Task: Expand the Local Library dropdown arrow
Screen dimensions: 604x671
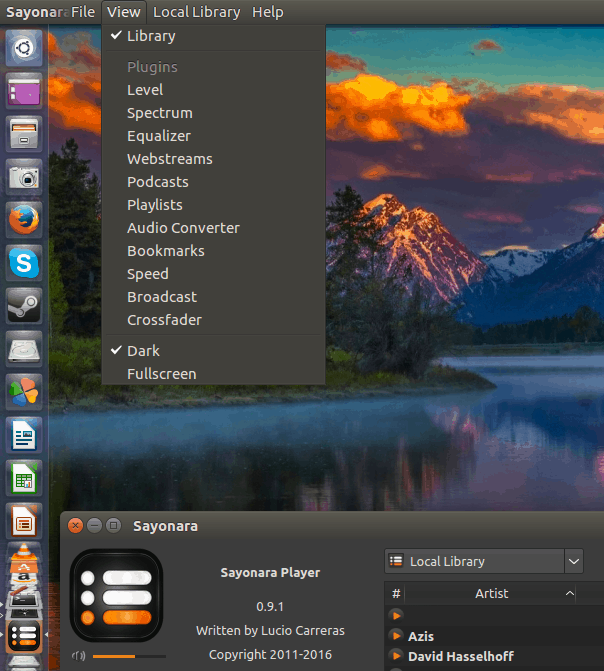Action: (x=574, y=561)
